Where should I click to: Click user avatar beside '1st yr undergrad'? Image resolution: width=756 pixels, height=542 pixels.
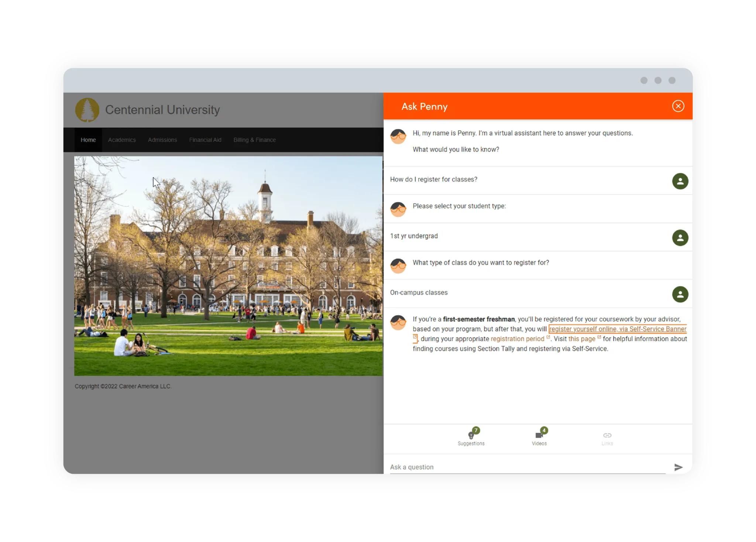tap(680, 238)
